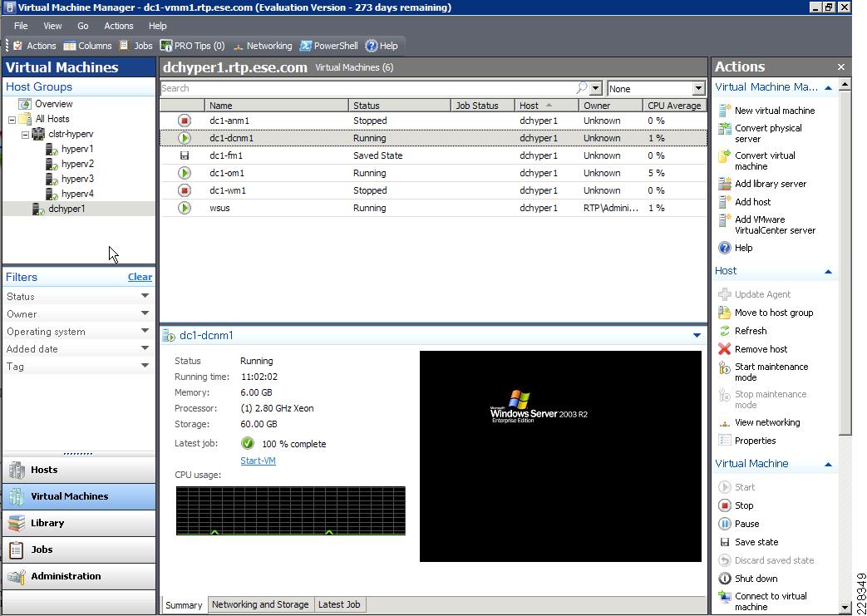The height and width of the screenshot is (616, 867).
Task: Select host hyperv4 in the tree
Action: (76, 194)
